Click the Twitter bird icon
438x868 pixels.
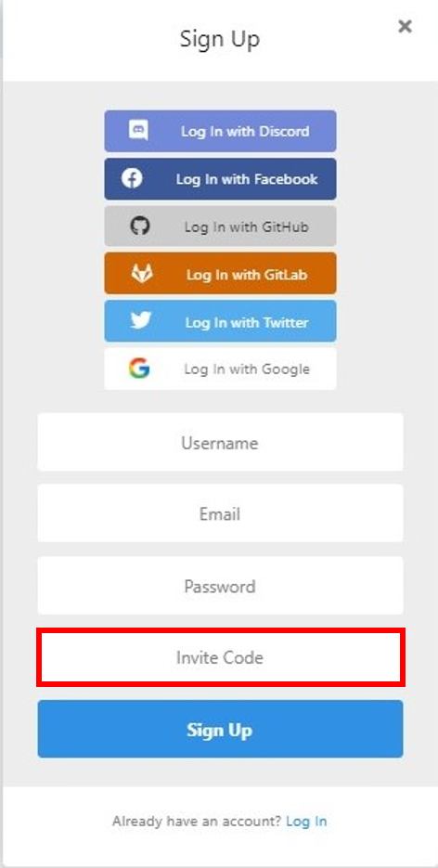(141, 321)
